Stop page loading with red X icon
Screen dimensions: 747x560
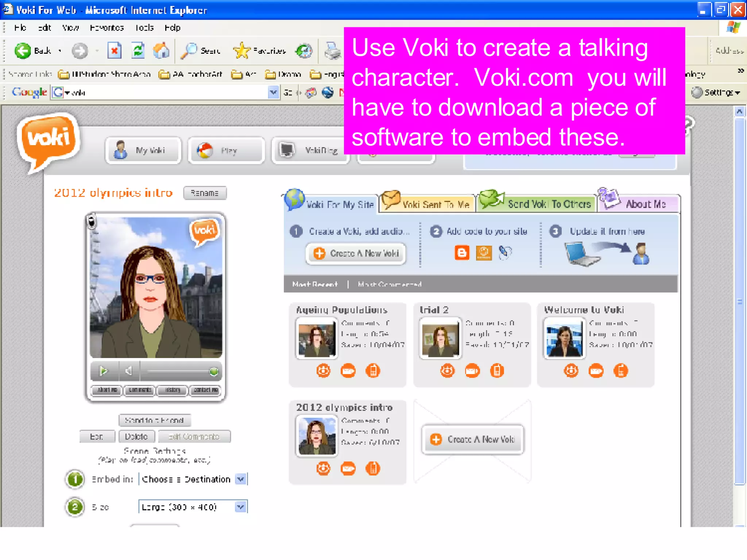[114, 51]
